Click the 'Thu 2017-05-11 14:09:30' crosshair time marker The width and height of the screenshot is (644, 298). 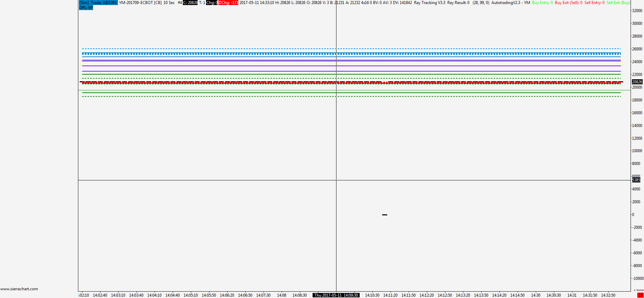click(x=336, y=295)
